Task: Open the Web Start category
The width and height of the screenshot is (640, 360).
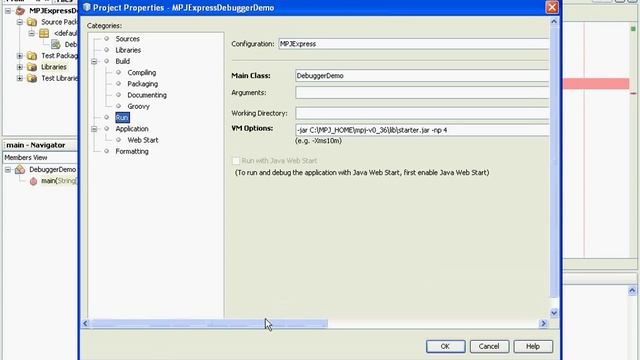Action: coord(142,140)
